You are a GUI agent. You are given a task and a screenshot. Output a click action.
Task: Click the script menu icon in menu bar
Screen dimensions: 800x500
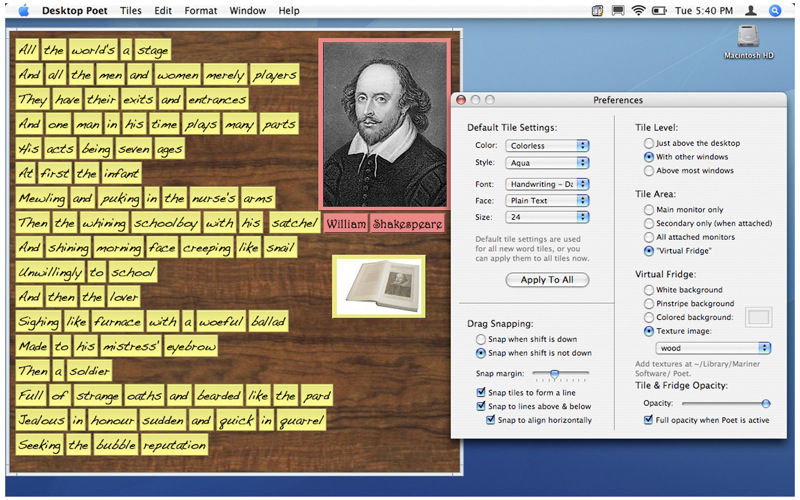pos(597,10)
